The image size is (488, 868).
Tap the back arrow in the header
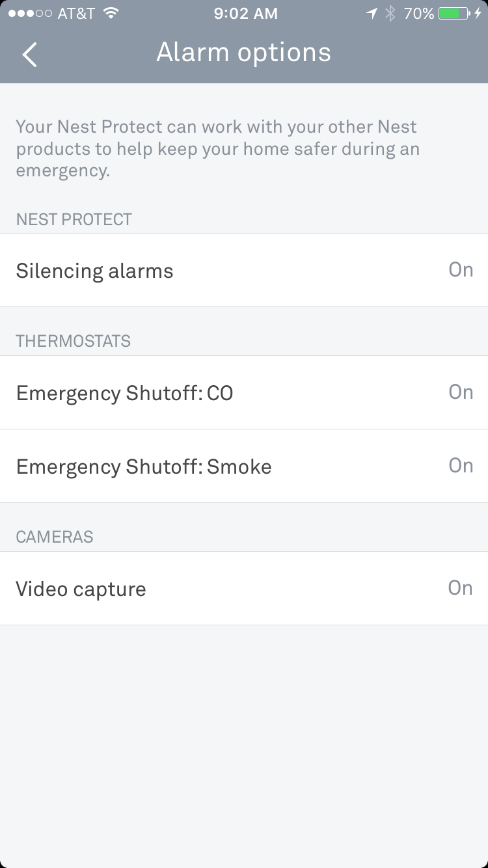coord(30,54)
